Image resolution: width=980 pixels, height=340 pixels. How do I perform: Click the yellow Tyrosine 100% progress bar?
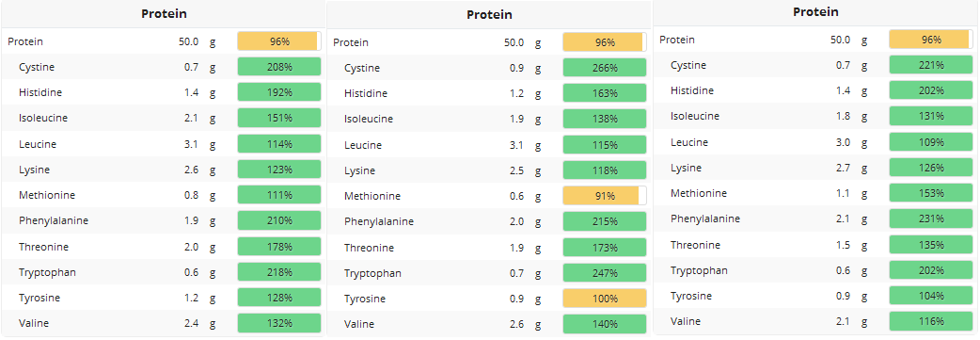[x=605, y=299]
